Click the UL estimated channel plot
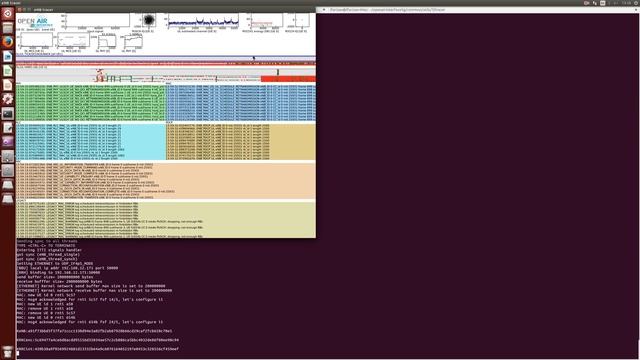Viewport: 640px width, 360px height. coord(203,20)
